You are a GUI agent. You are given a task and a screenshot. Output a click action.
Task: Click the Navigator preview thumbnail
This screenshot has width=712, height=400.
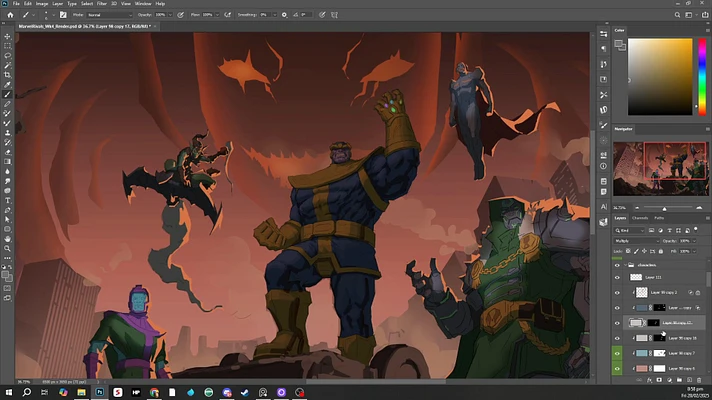pyautogui.click(x=661, y=168)
